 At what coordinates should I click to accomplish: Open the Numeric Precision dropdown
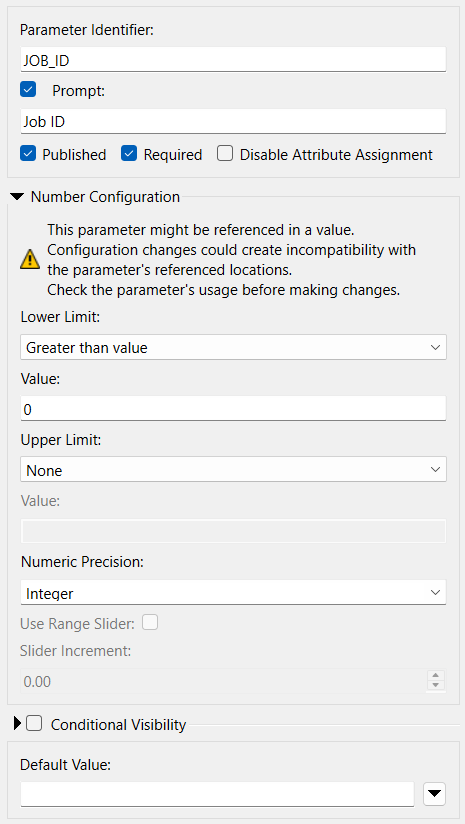233,593
